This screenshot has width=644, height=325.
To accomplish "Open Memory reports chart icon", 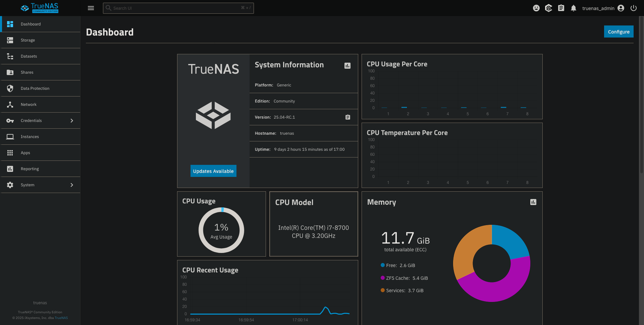I will 533,202.
